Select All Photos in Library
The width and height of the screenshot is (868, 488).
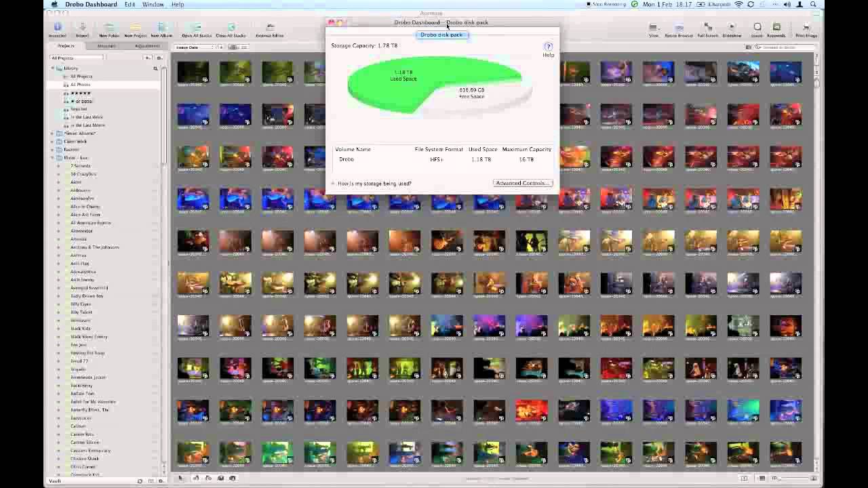(x=81, y=85)
